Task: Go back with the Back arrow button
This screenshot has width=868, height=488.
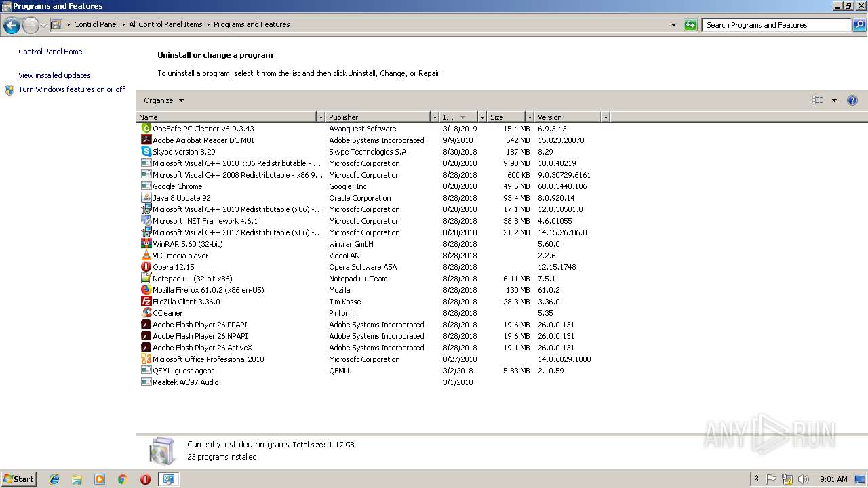Action: [12, 26]
